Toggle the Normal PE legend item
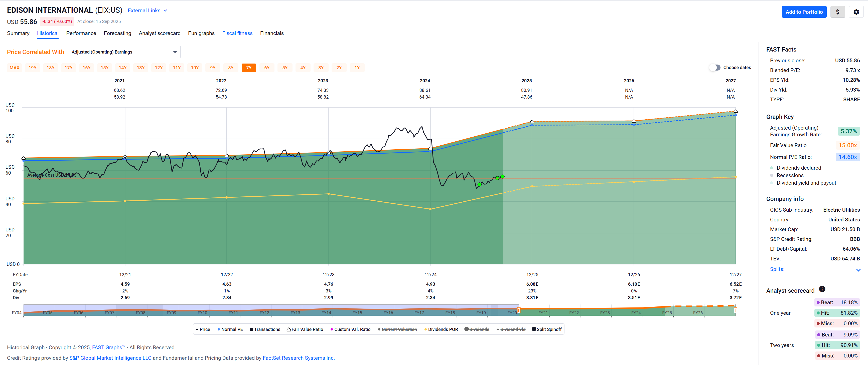 point(230,329)
